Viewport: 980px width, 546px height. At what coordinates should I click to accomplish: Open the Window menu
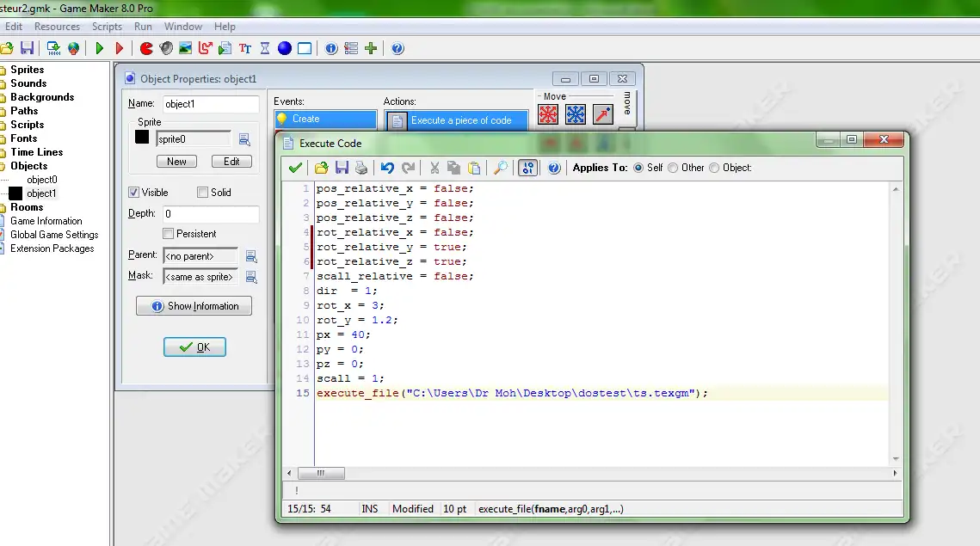coord(183,27)
